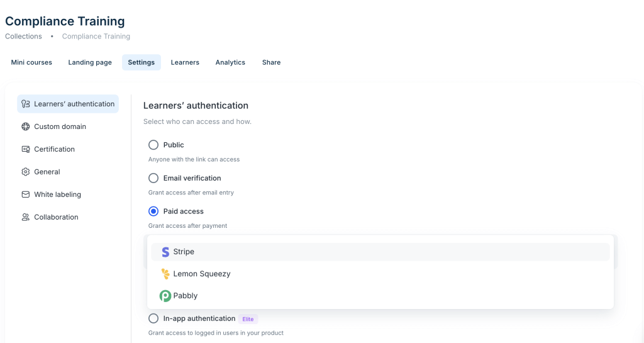Click the Custom domain globe icon

[x=26, y=127]
